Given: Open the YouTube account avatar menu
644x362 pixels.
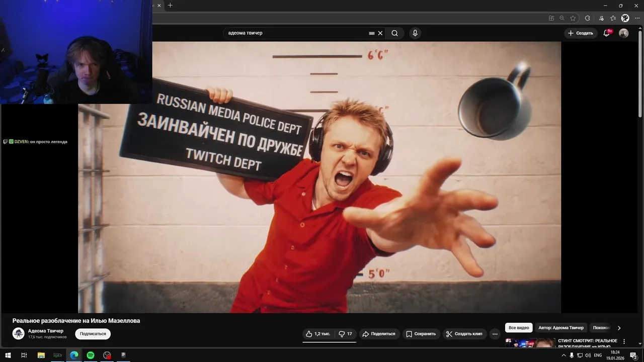Looking at the screenshot, I should [624, 33].
